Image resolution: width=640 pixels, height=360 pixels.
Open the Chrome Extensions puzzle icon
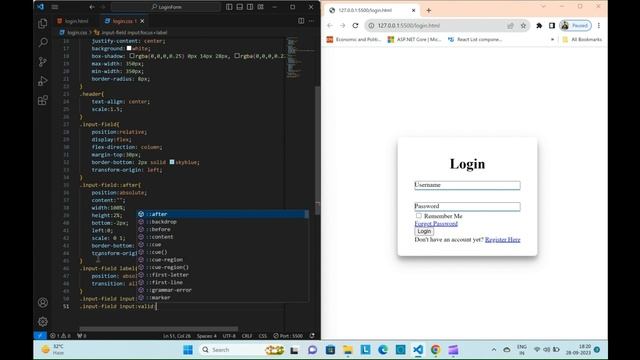[x=539, y=26]
